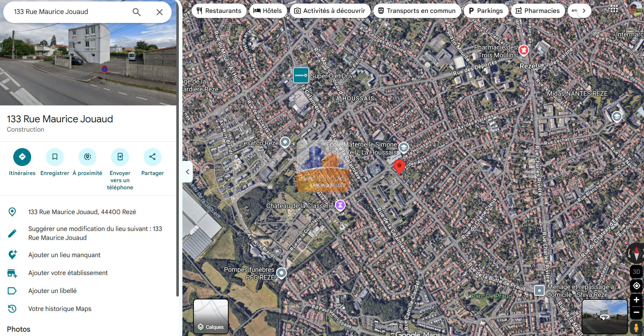
Task: Zoom out with the minus button
Action: tap(636, 312)
